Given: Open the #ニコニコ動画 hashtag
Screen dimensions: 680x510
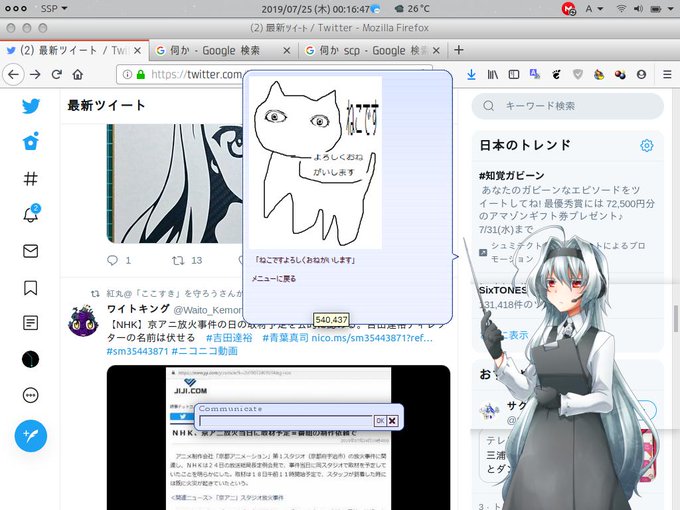Looking at the screenshot, I should pyautogui.click(x=205, y=351).
